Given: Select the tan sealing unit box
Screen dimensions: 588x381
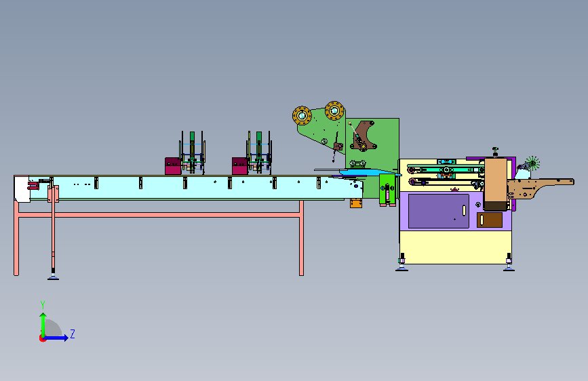Looking at the screenshot, I should click(496, 184).
